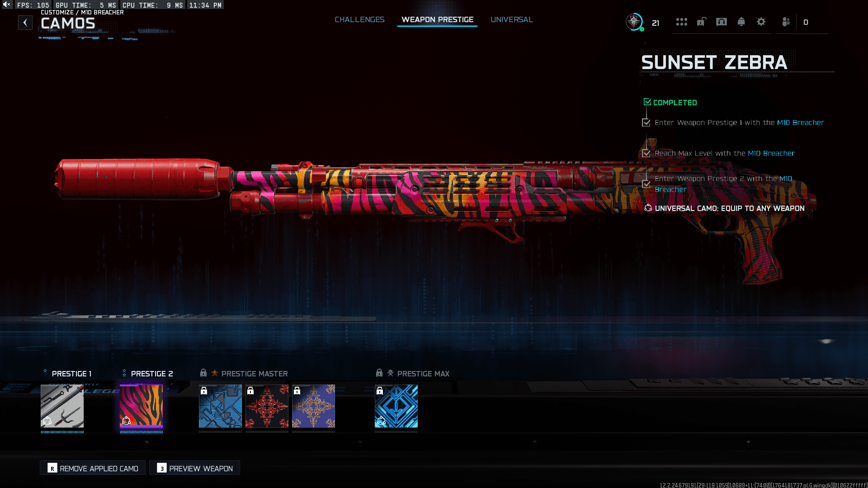Open the social friends party icon

pyautogui.click(x=786, y=22)
